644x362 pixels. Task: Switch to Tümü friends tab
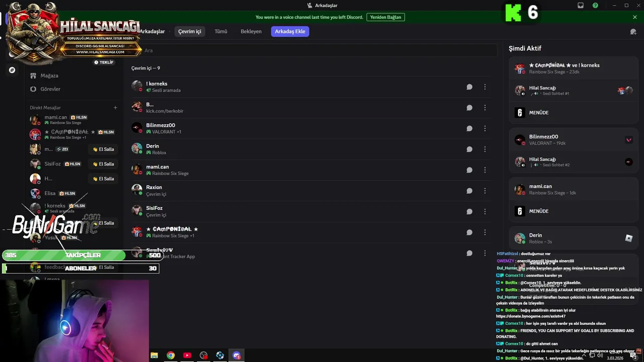click(x=221, y=31)
